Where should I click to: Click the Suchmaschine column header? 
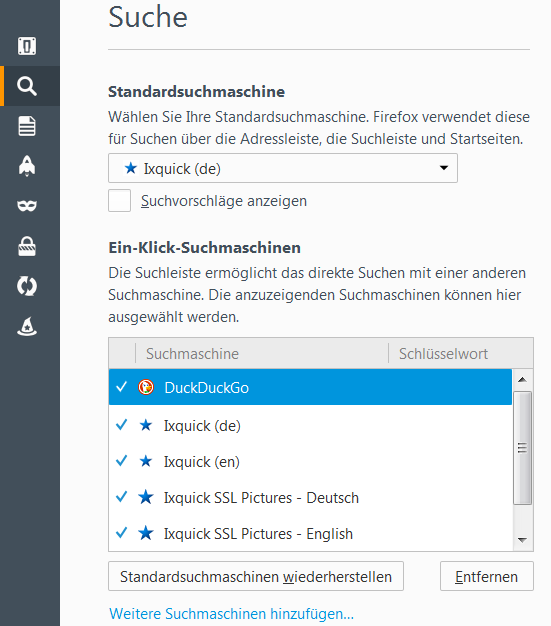tap(262, 353)
